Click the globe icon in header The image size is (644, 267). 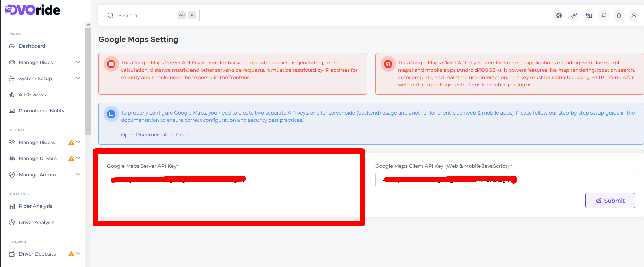tap(559, 15)
